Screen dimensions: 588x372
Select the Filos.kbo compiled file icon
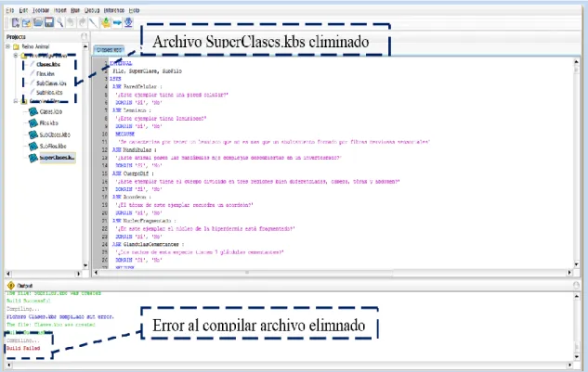pyautogui.click(x=33, y=122)
